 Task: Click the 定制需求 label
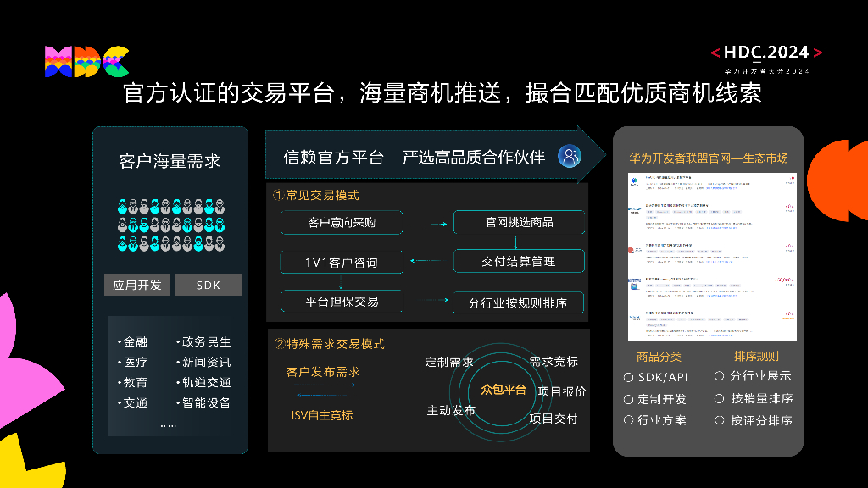(449, 363)
